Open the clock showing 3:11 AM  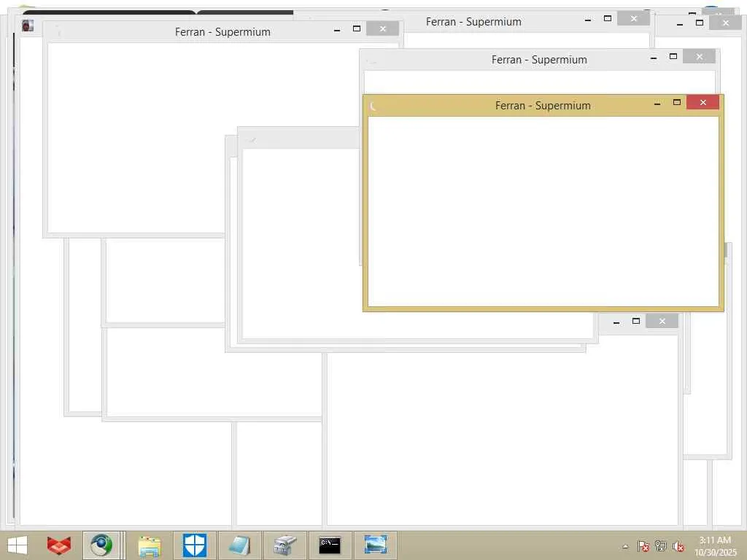click(715, 546)
